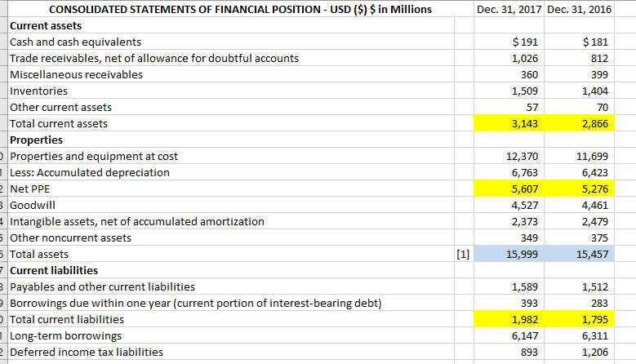Screen dimensions: 636x364
Task: Select the Current liabilities heading cell
Action: tap(54, 270)
